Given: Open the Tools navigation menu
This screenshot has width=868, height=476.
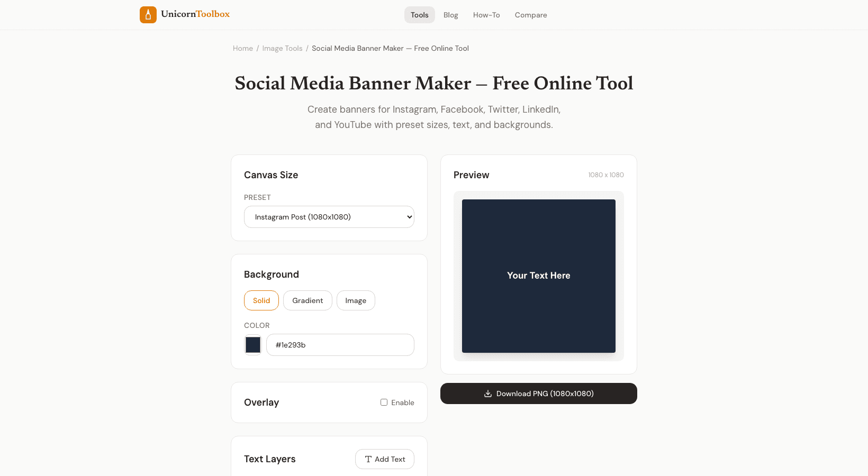Looking at the screenshot, I should click(419, 15).
